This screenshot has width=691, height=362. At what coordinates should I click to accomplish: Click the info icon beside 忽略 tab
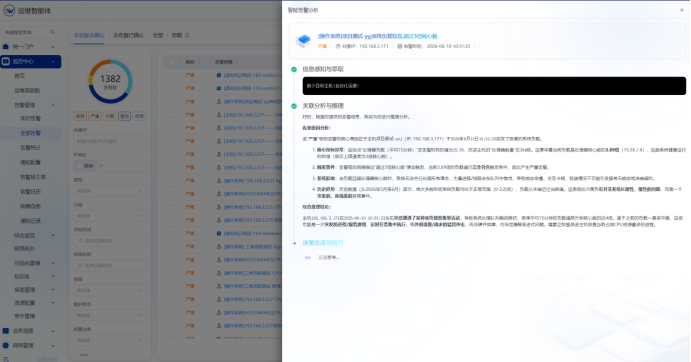coord(187,35)
